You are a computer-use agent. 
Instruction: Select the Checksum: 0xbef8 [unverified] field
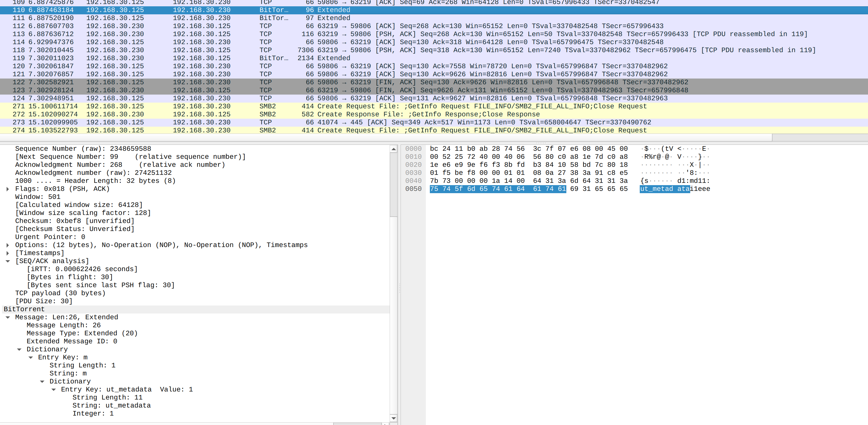[x=75, y=221]
